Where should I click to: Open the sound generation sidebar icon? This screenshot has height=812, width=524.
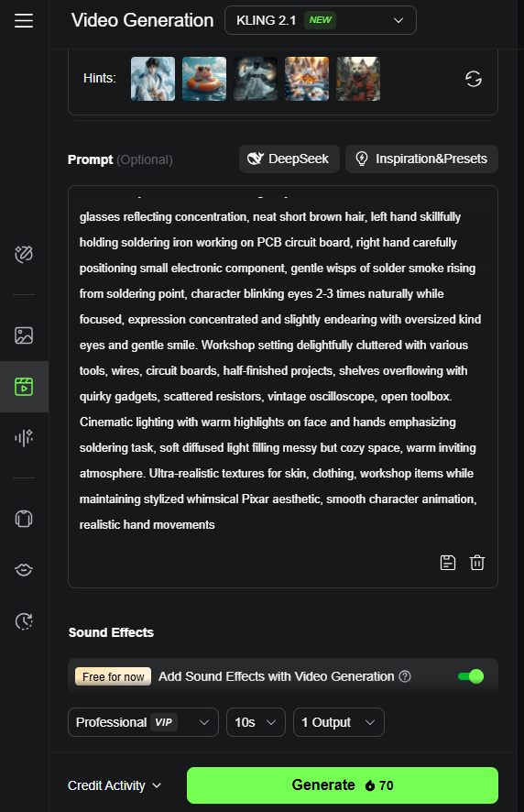[24, 438]
